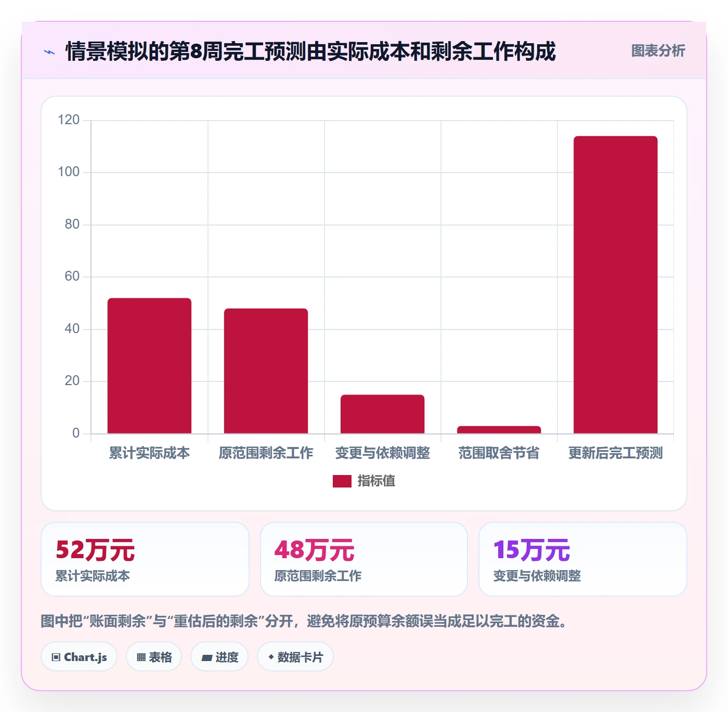Click the 累计实际成本 bar in the chart
728x712 pixels.
(149, 365)
